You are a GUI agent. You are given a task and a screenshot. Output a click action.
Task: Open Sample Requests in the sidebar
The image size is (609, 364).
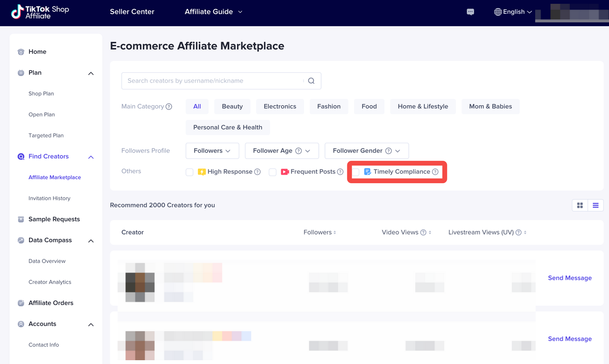(x=54, y=219)
